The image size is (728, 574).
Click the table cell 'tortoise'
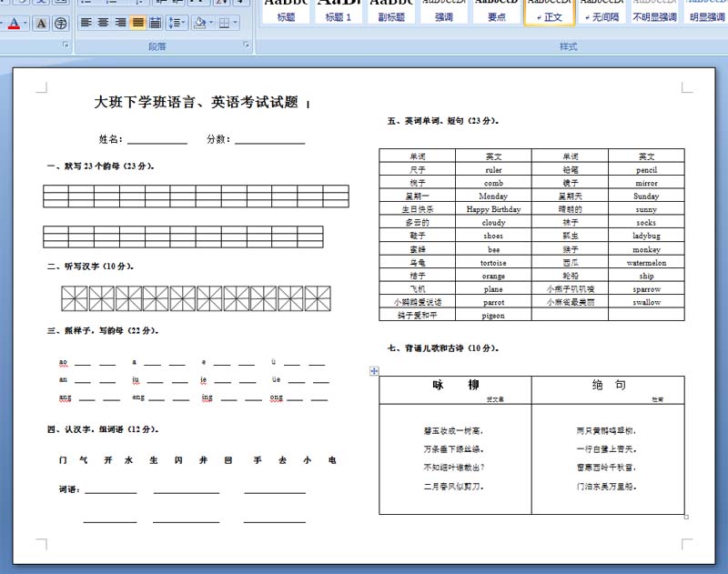tap(493, 263)
